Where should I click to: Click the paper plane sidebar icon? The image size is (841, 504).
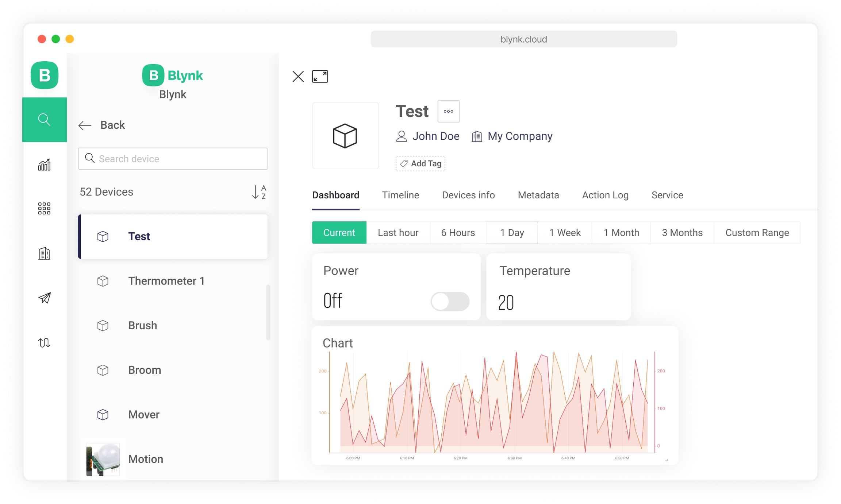(44, 298)
